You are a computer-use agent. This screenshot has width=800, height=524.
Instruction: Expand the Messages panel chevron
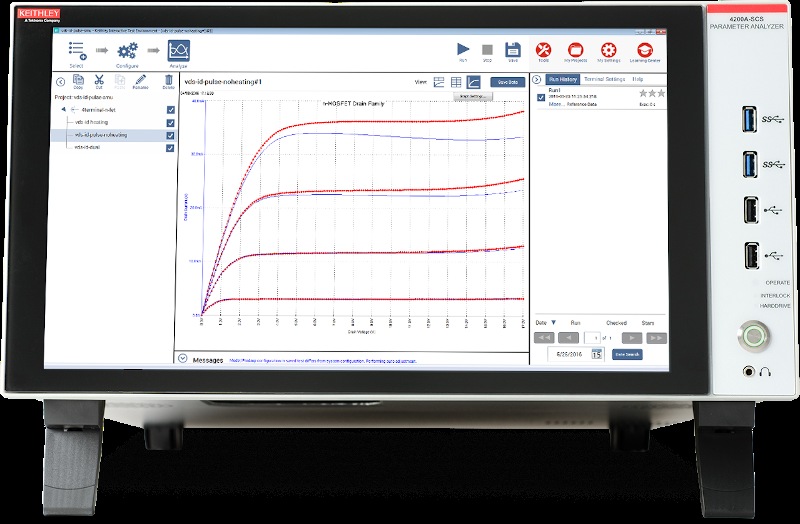(x=182, y=358)
